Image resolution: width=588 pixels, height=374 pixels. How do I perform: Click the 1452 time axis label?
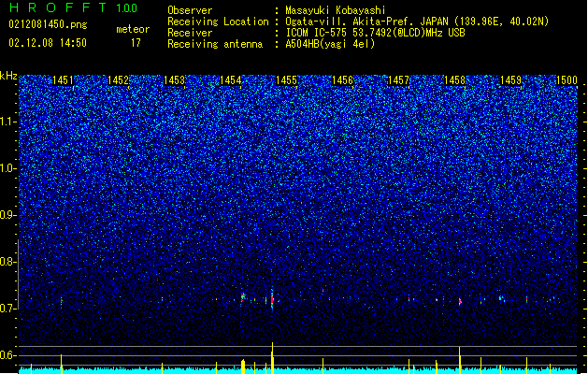[118, 80]
